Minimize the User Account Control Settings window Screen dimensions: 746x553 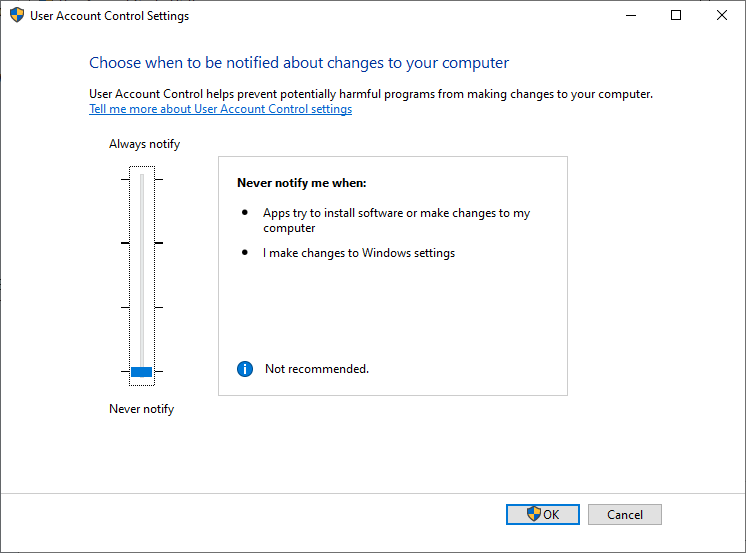coord(630,16)
